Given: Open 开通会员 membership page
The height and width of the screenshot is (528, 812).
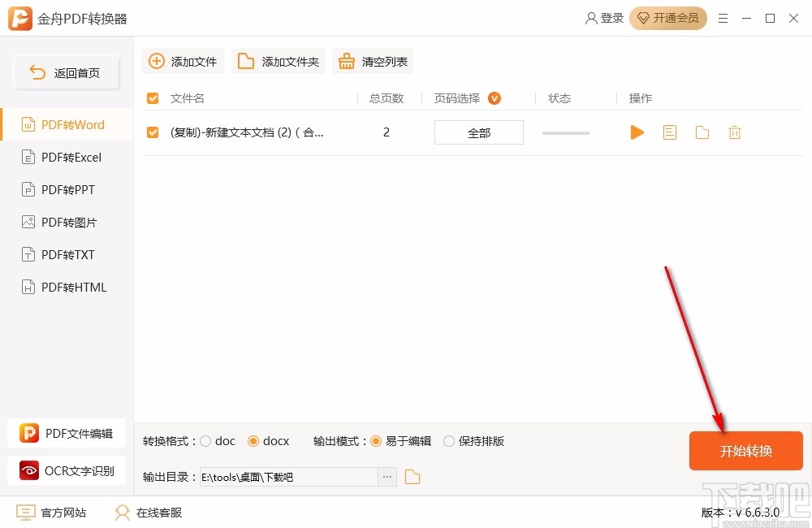Looking at the screenshot, I should click(668, 17).
